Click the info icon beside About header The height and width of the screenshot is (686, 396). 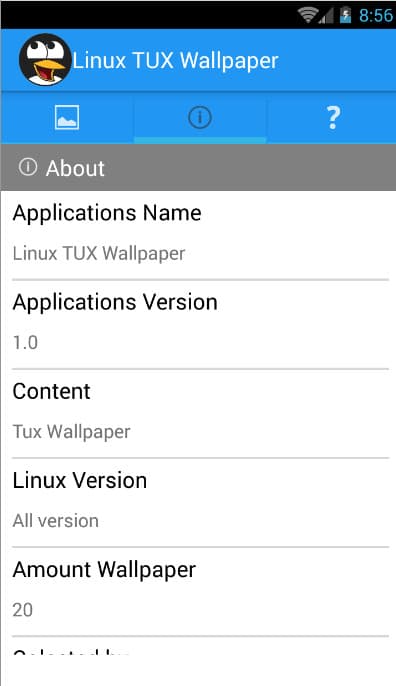[28, 167]
